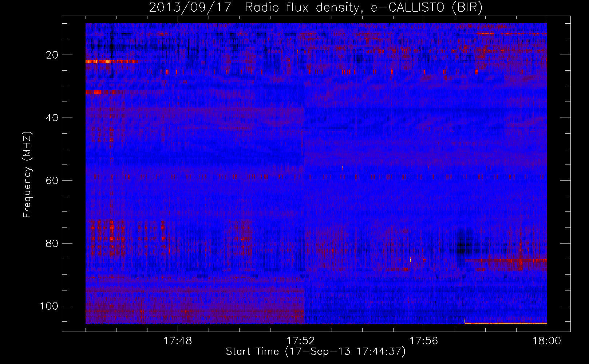Click the bright orange band near 22 MHz

click(x=112, y=61)
